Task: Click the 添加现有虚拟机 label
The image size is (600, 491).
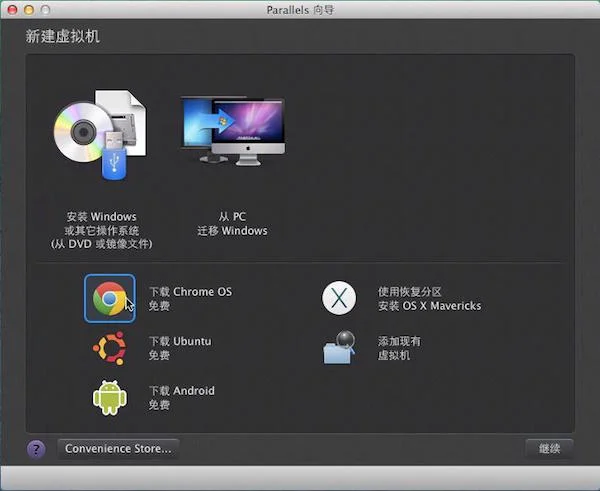Action: (x=399, y=348)
